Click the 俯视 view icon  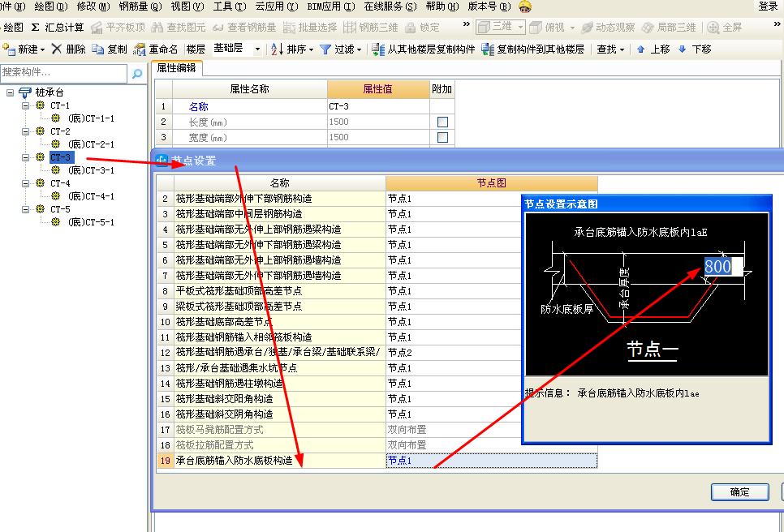[535, 28]
